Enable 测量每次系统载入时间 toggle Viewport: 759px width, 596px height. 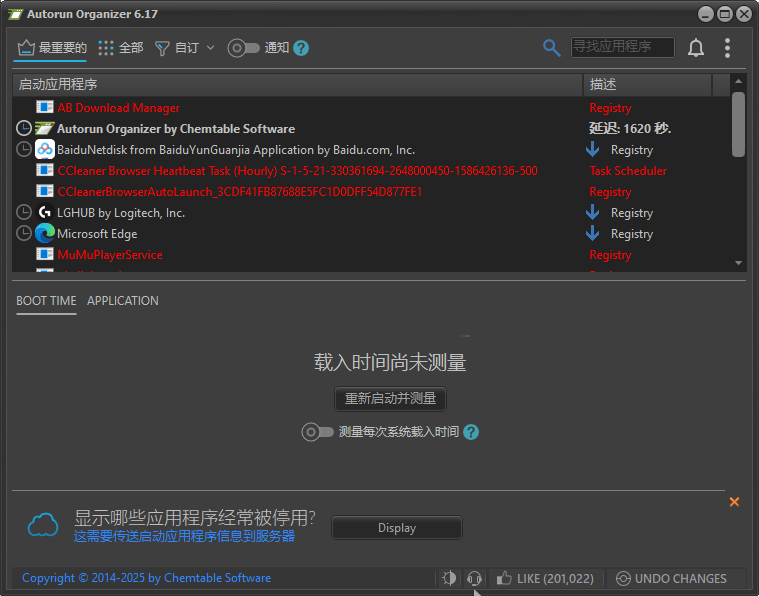tap(317, 432)
